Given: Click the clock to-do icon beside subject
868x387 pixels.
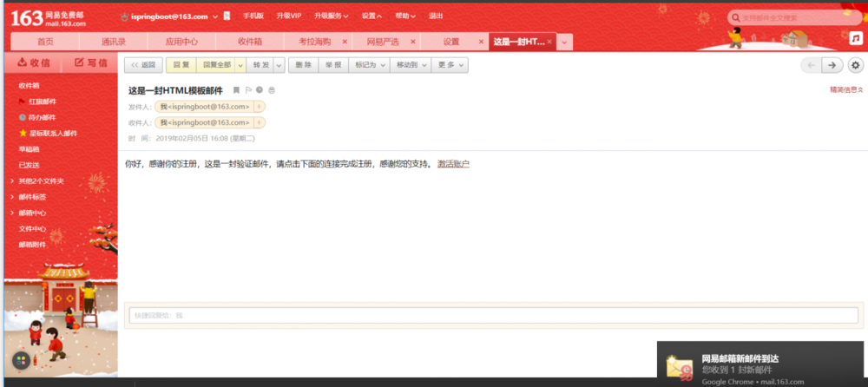Looking at the screenshot, I should [x=260, y=89].
